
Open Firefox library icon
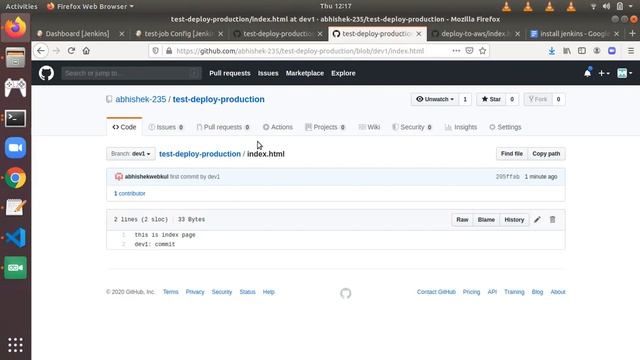pyautogui.click(x=567, y=51)
